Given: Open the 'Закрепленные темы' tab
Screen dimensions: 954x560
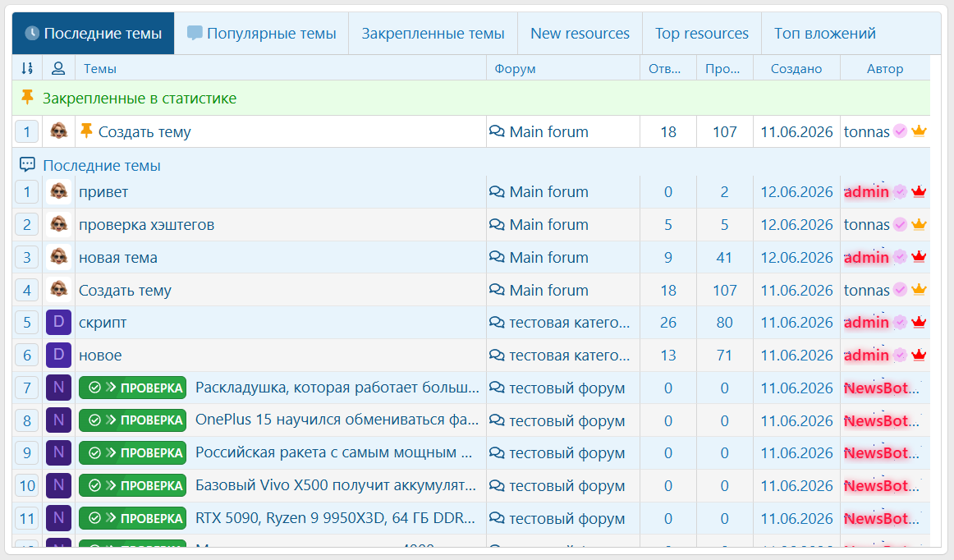Looking at the screenshot, I should (433, 34).
